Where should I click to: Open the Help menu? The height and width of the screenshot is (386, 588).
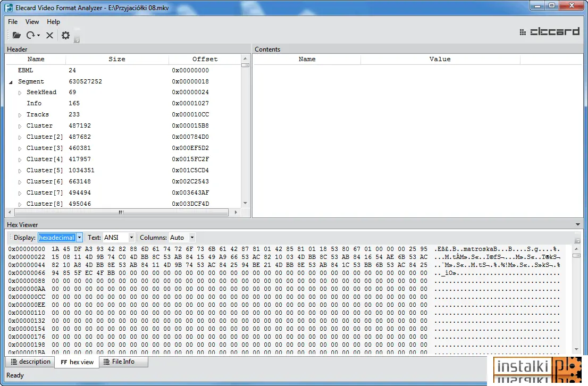point(53,22)
